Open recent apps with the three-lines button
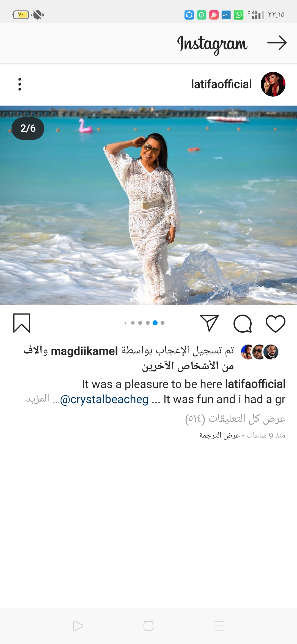This screenshot has height=644, width=297. pyautogui.click(x=219, y=626)
